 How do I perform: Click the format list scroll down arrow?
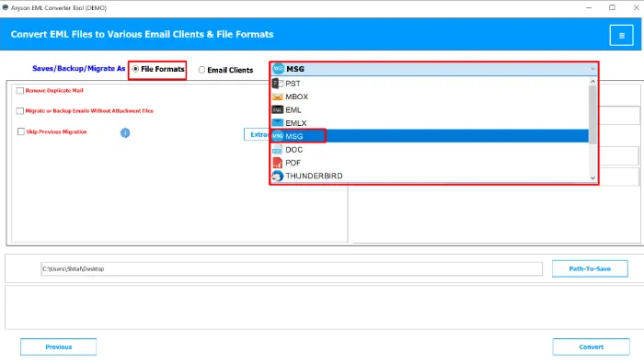592,178
